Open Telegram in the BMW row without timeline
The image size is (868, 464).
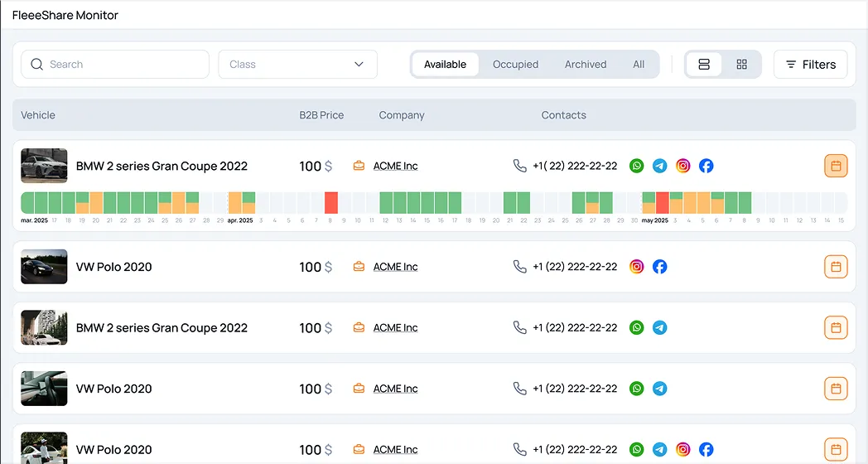660,327
